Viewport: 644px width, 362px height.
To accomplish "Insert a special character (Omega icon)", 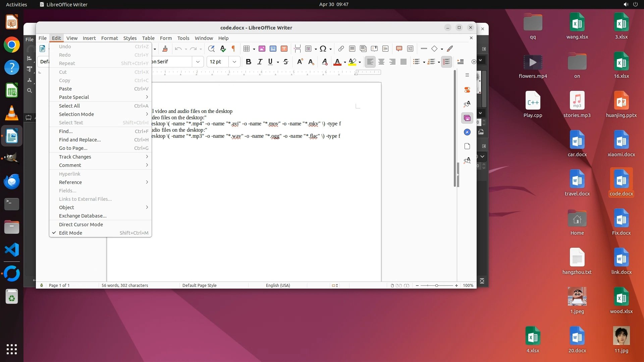I will 323,49.
